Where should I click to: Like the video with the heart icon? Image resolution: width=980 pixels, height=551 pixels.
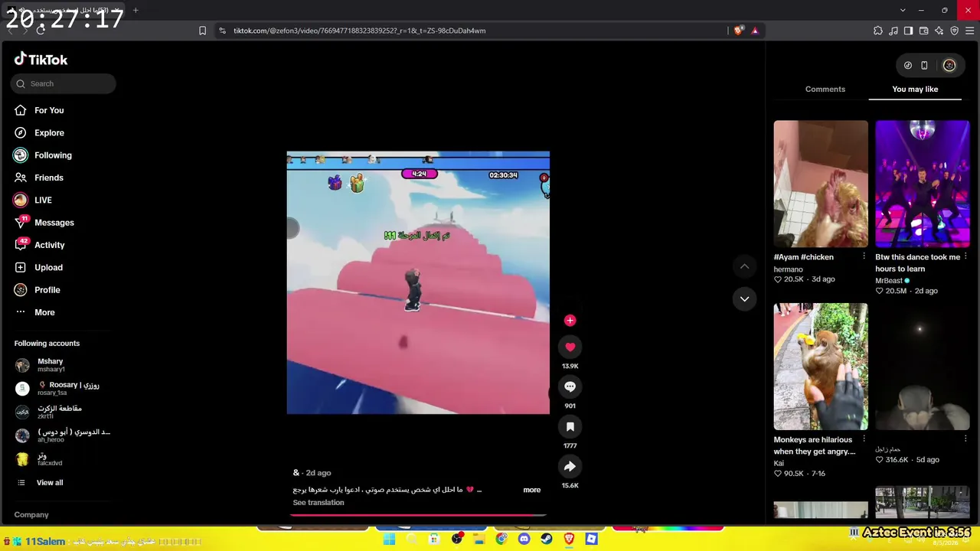[570, 347]
